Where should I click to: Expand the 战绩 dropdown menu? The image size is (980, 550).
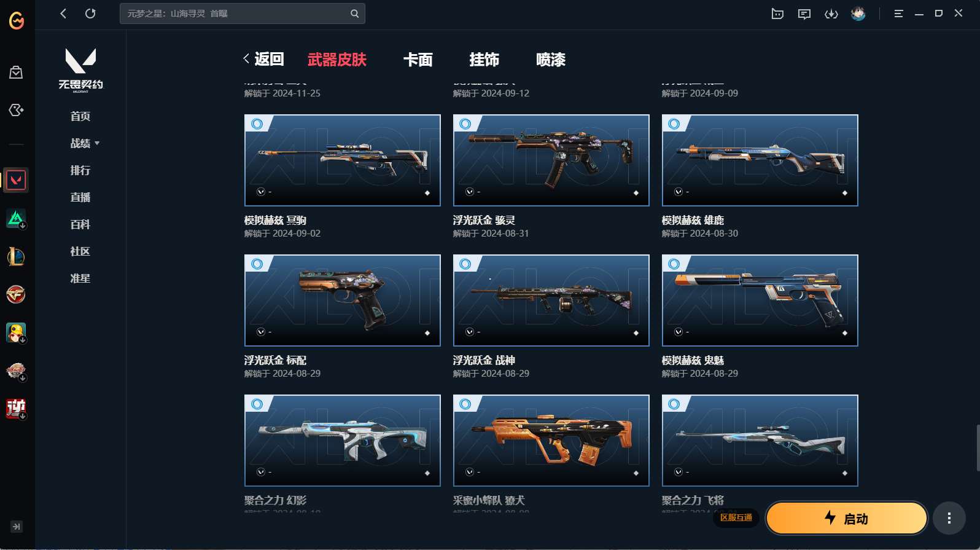coord(85,143)
